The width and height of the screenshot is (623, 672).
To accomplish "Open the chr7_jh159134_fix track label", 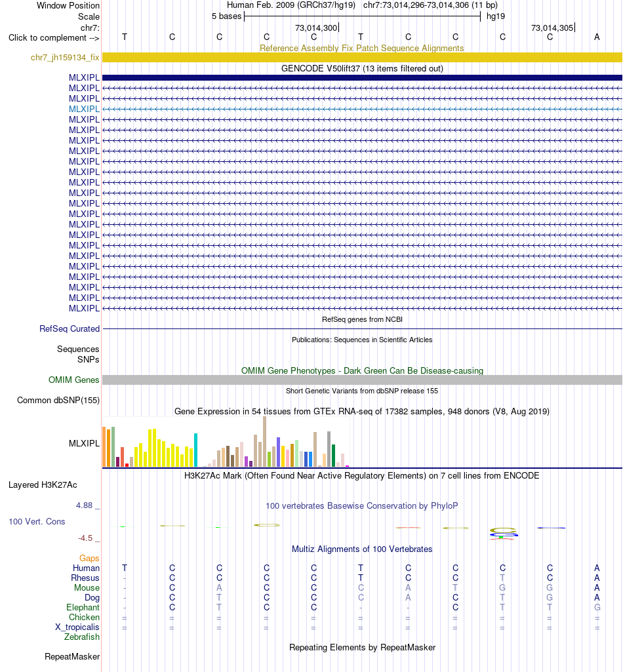I will [65, 58].
